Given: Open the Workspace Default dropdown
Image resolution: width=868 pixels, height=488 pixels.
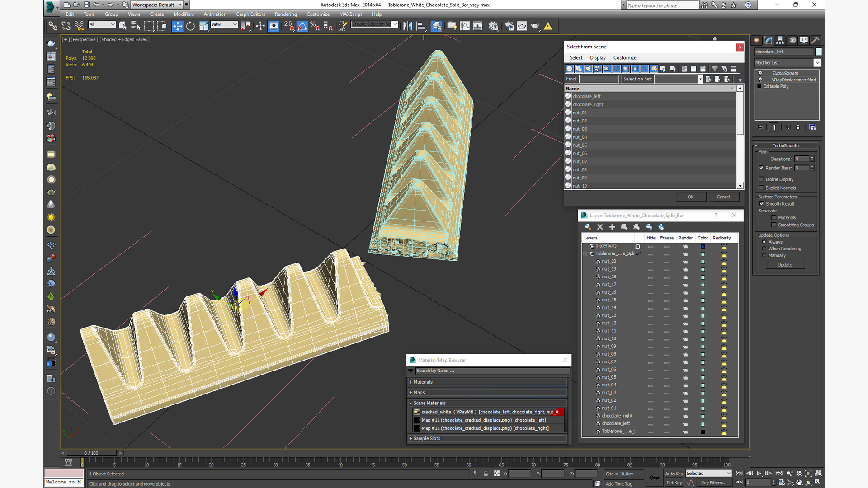Looking at the screenshot, I should tap(156, 5).
